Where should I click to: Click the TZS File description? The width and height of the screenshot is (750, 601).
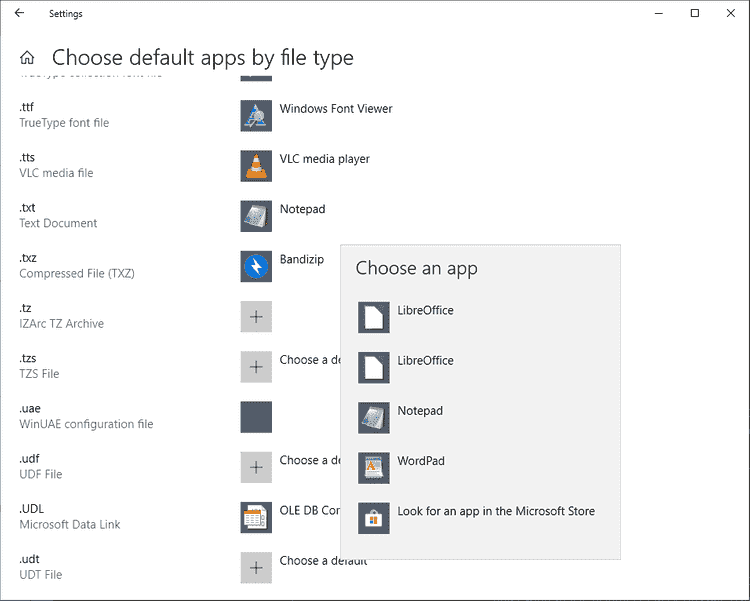point(39,374)
